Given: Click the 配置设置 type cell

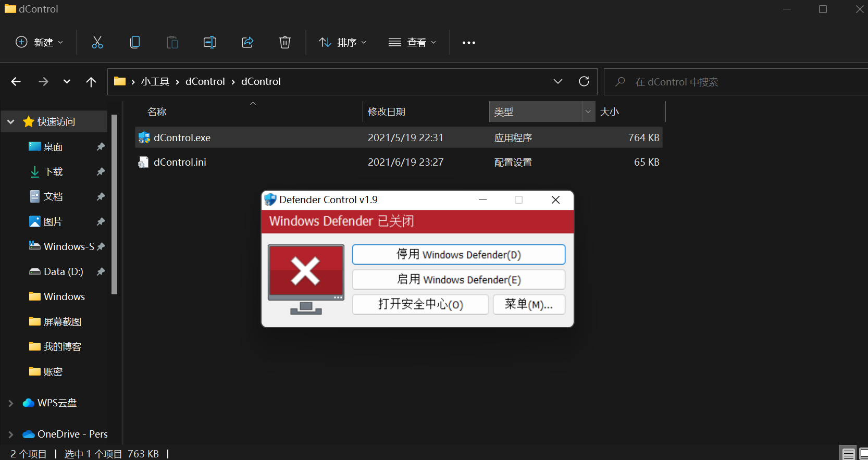Looking at the screenshot, I should (513, 163).
